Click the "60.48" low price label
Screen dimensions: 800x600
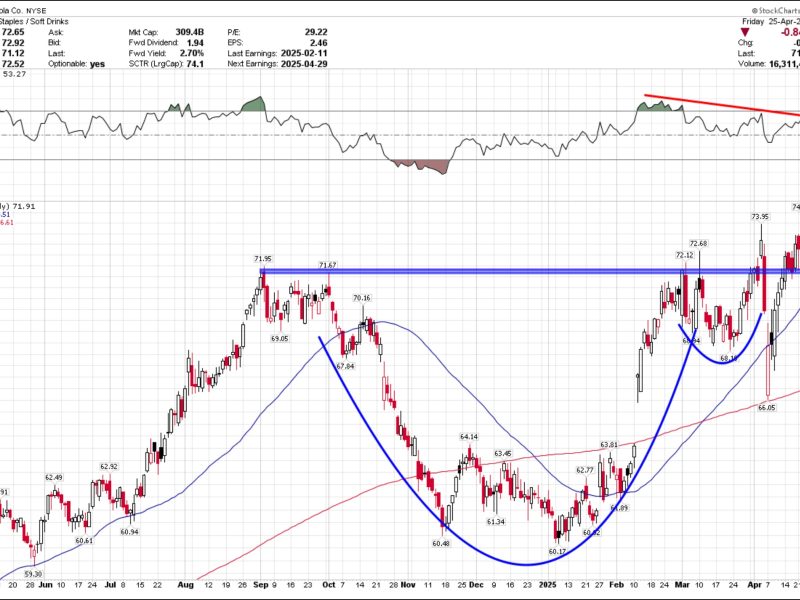[441, 544]
